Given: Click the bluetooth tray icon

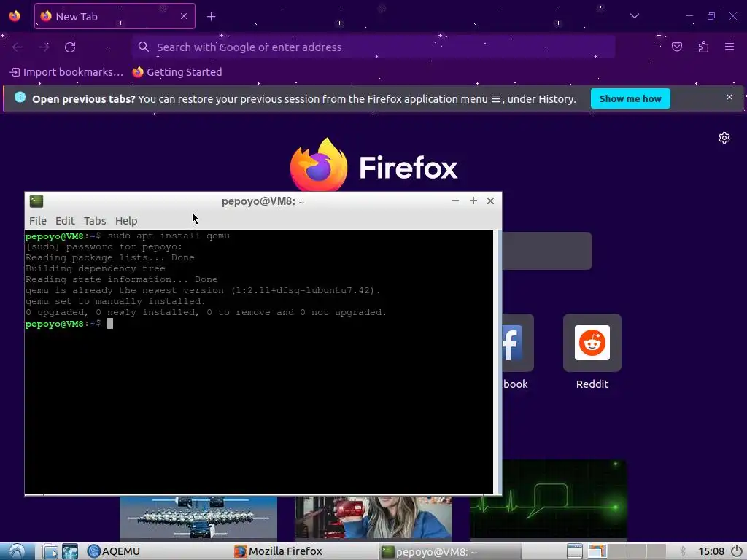Looking at the screenshot, I should 682,551.
